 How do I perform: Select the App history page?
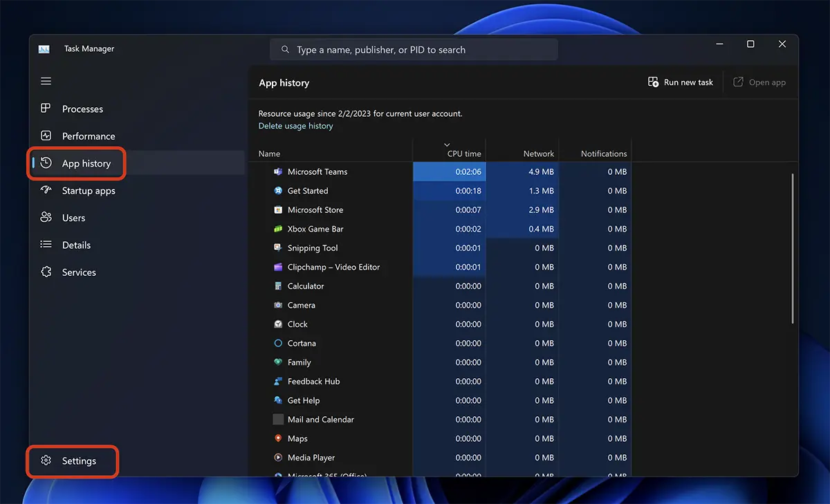click(138, 163)
